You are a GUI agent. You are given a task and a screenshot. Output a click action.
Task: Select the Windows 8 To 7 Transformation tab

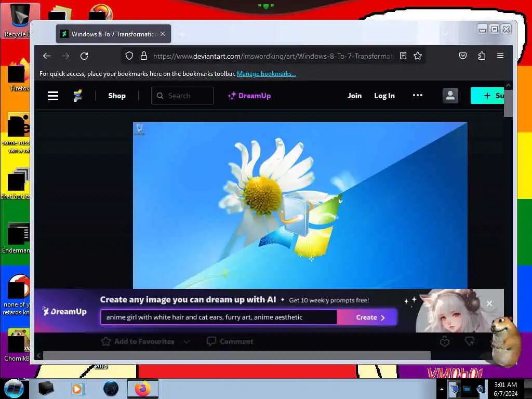point(113,34)
